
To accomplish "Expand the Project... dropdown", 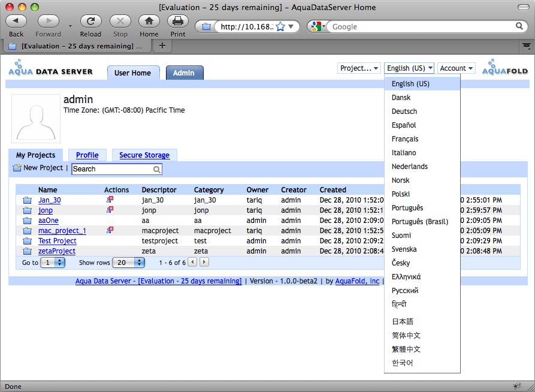I will (359, 68).
